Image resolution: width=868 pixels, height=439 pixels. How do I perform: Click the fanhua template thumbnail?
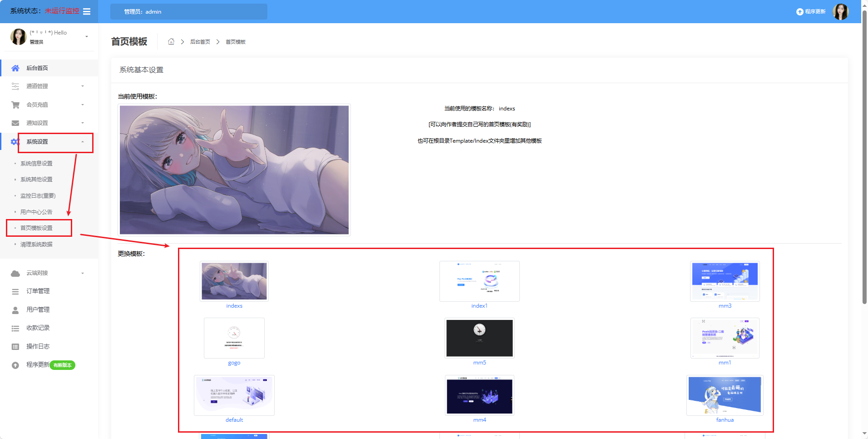click(x=725, y=395)
